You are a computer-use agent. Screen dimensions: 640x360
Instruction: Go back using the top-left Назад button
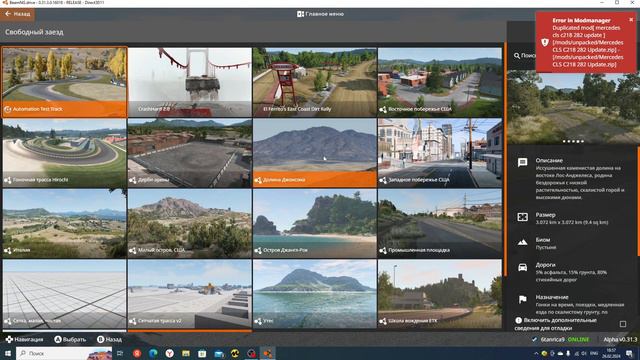[17, 14]
